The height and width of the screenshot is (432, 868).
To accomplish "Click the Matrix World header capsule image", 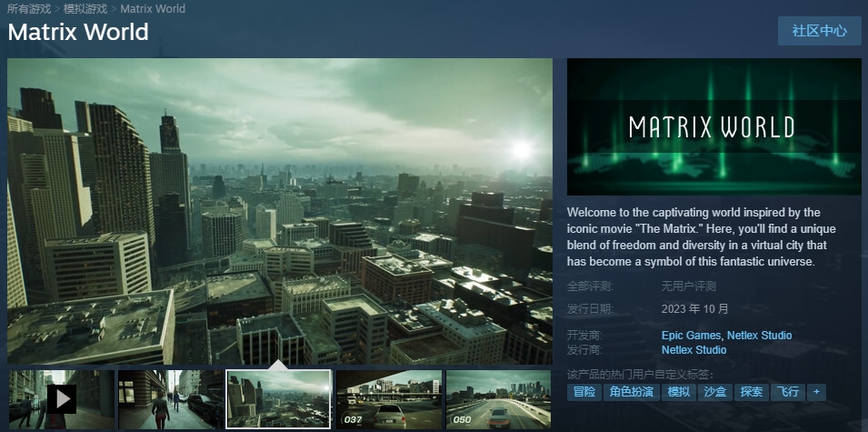I will (714, 126).
